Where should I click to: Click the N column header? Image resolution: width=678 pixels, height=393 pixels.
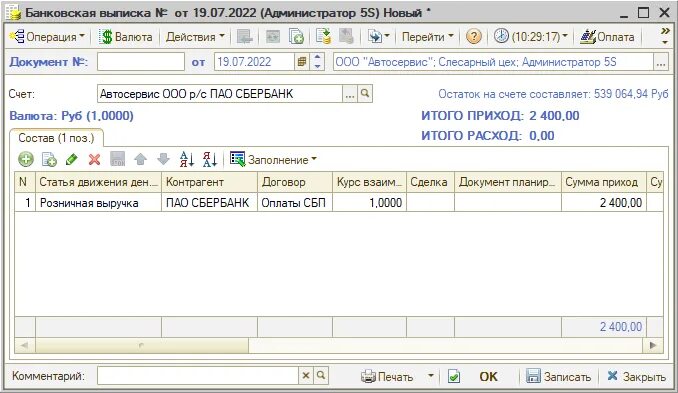click(x=25, y=182)
